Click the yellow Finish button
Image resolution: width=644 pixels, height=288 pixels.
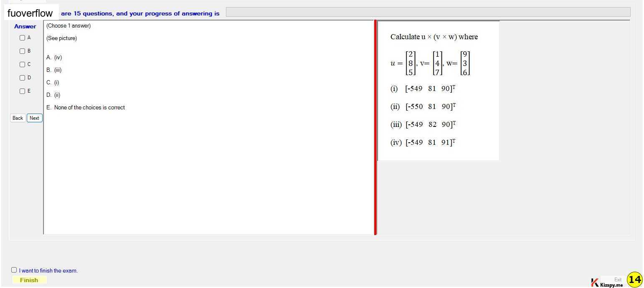29,280
